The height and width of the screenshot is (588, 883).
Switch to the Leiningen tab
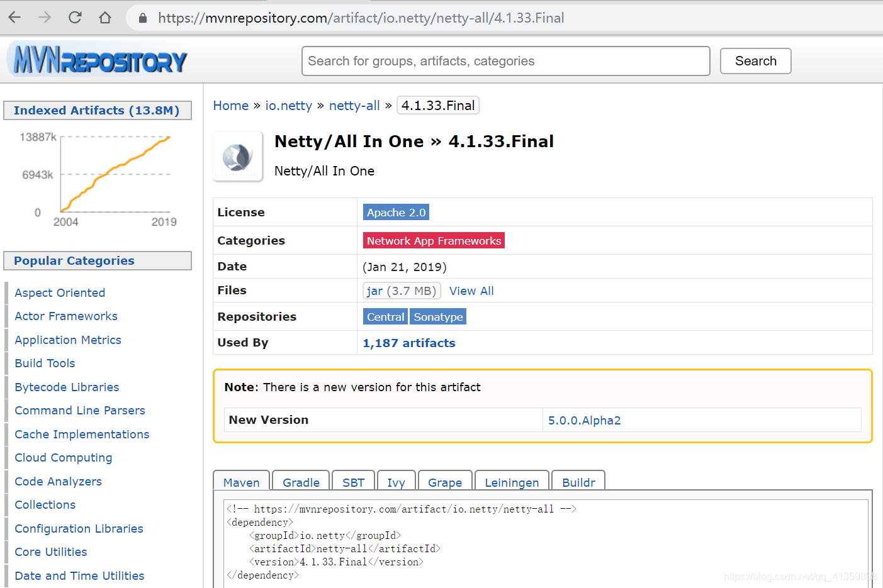(x=512, y=482)
